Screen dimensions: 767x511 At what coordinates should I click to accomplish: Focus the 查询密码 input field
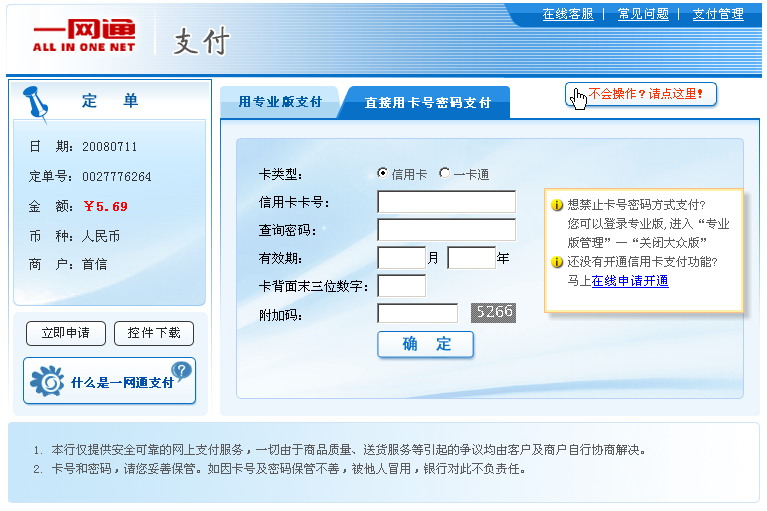pos(447,230)
